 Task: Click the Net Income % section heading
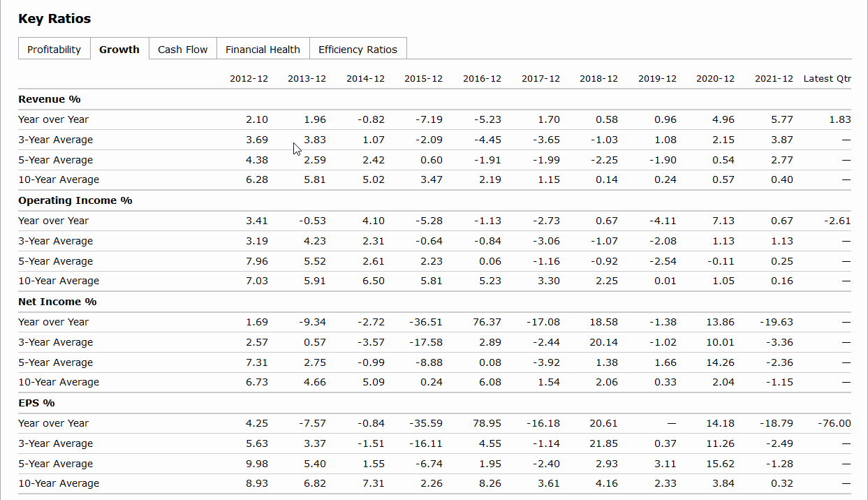coord(57,302)
